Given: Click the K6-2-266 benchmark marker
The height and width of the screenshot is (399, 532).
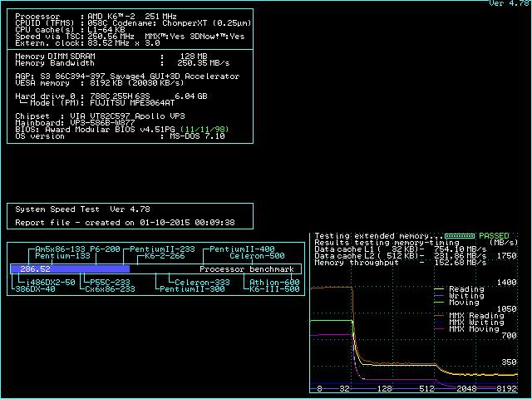Looking at the screenshot, I should (x=165, y=256).
